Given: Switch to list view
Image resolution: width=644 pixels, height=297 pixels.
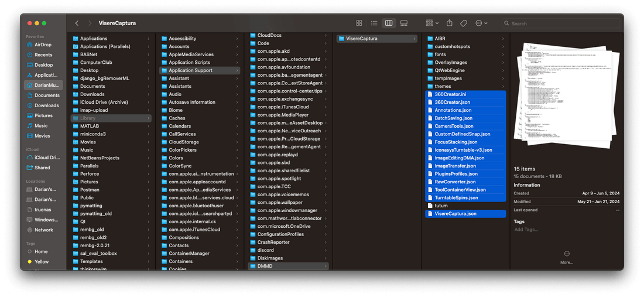Looking at the screenshot, I should [x=374, y=23].
